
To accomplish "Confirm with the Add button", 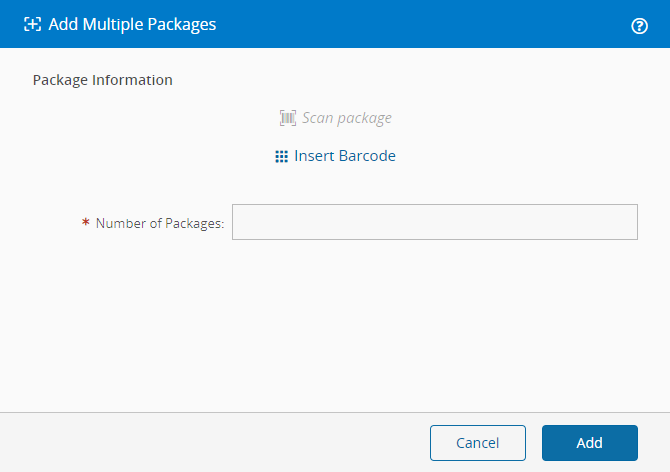I will pyautogui.click(x=589, y=443).
